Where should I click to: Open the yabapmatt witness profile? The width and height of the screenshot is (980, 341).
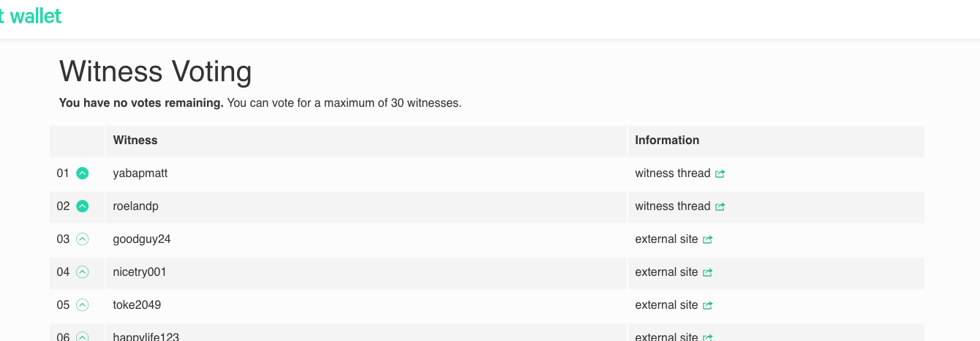(x=140, y=173)
